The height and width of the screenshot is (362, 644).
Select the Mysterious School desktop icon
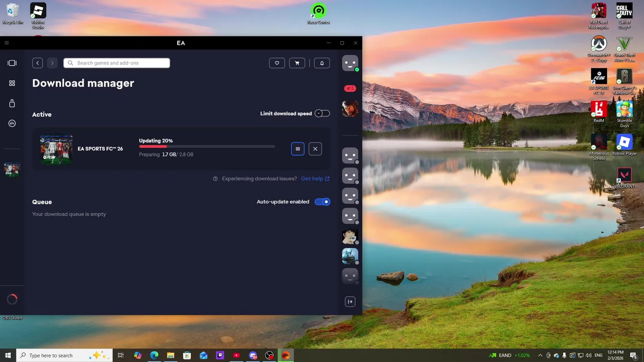point(599,147)
